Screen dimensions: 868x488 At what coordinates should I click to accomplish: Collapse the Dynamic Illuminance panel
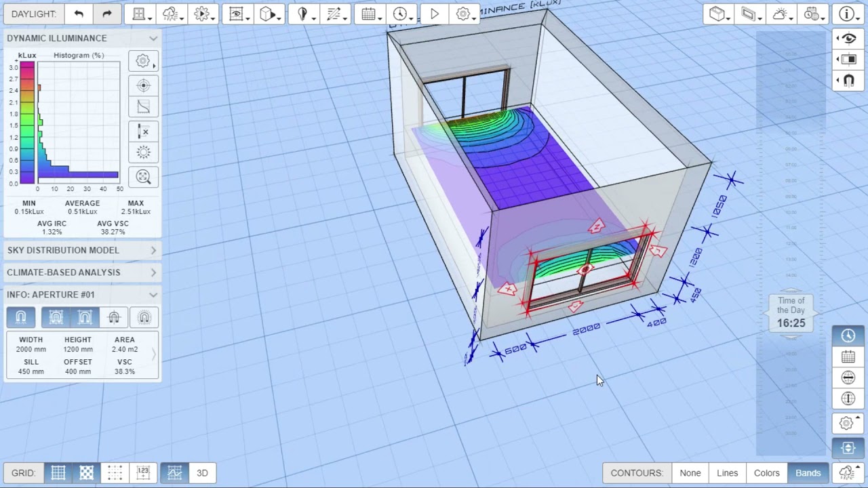[x=153, y=39]
